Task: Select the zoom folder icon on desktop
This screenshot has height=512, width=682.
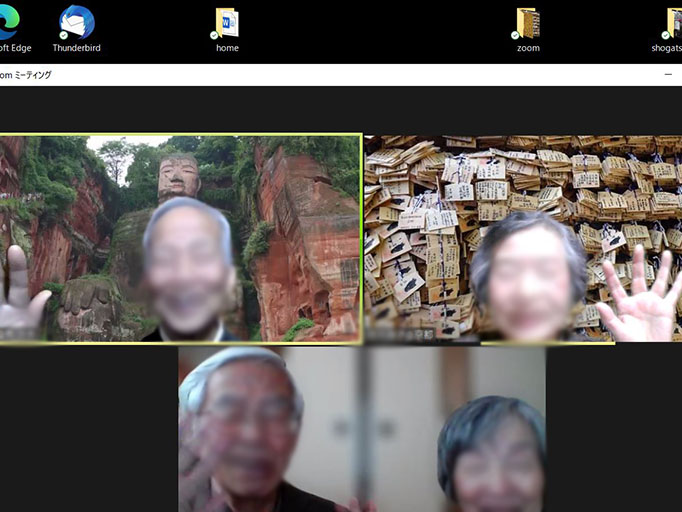Action: [x=528, y=23]
